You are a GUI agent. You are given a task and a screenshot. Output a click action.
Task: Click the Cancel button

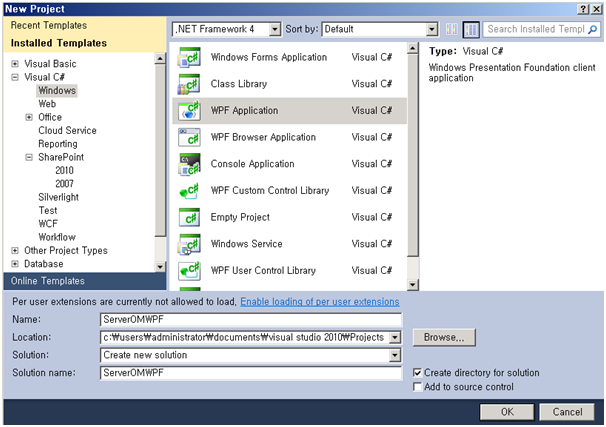click(567, 412)
